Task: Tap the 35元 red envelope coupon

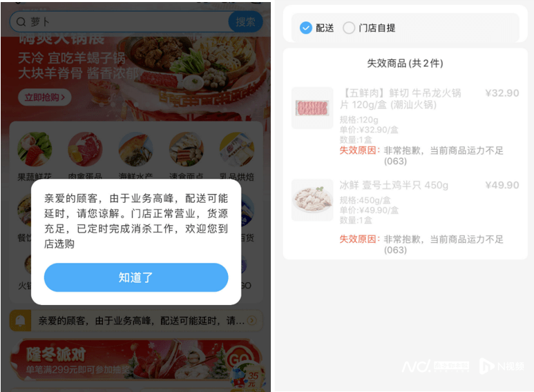Action: pos(247,377)
